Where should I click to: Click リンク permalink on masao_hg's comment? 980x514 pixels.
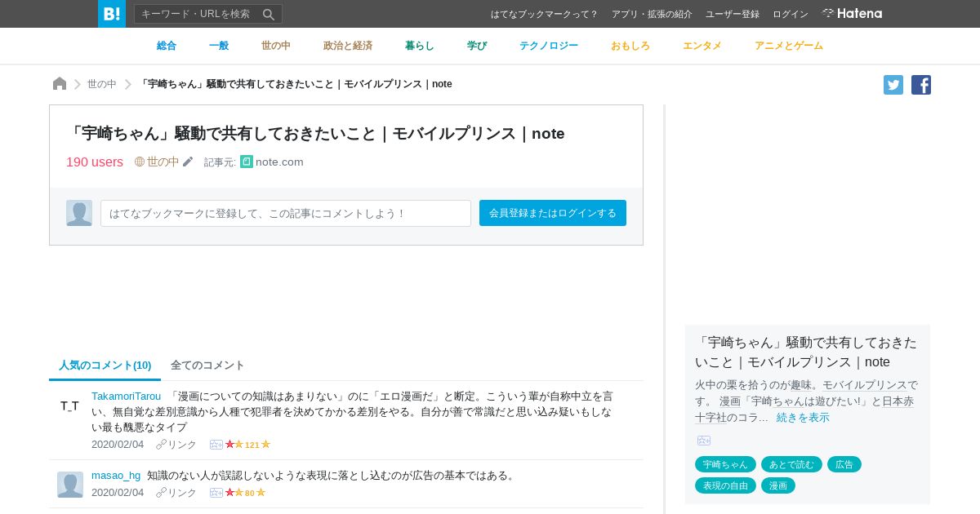(x=176, y=493)
